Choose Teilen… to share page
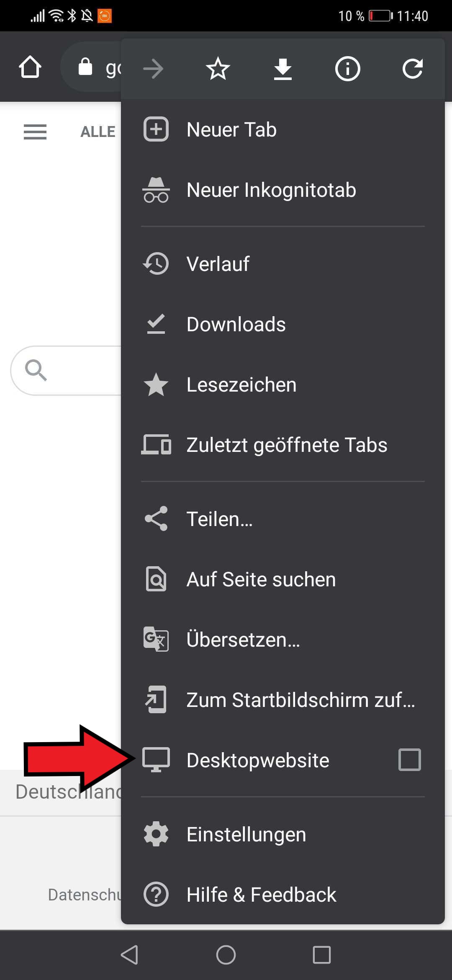The width and height of the screenshot is (452, 980). click(x=219, y=519)
